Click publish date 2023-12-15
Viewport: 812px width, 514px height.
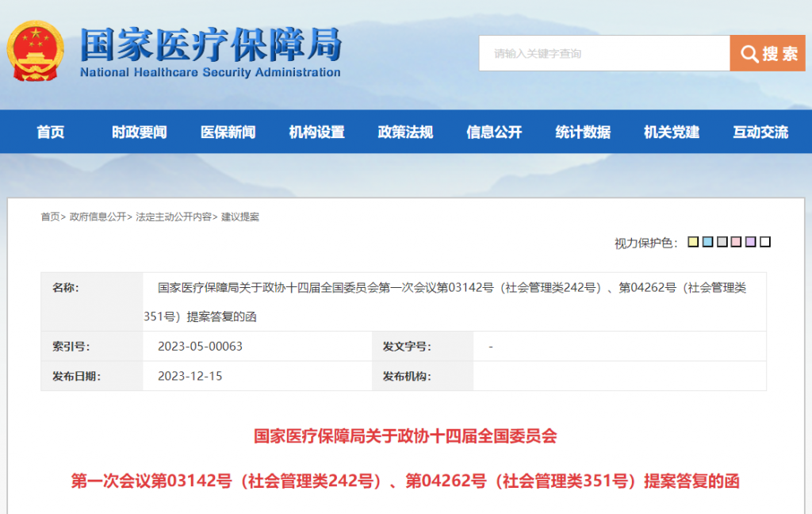(190, 376)
